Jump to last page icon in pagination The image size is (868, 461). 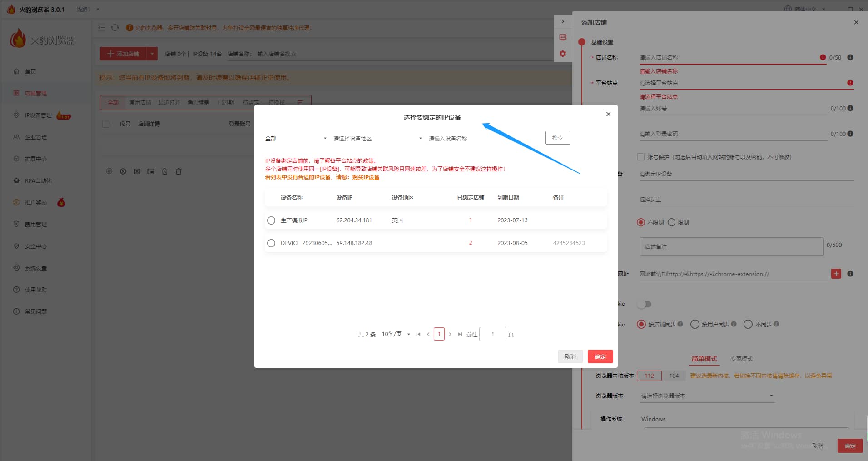pos(460,334)
